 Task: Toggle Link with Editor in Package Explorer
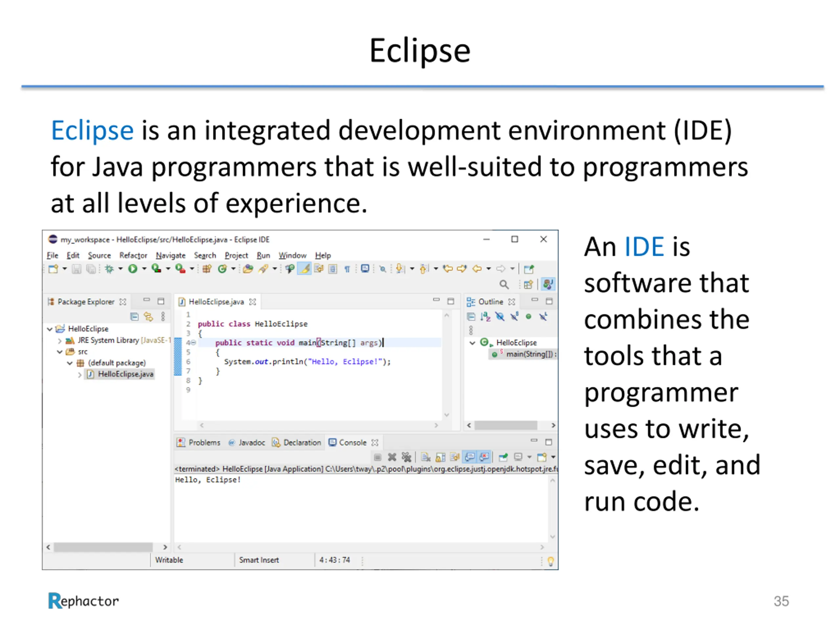pyautogui.click(x=149, y=316)
